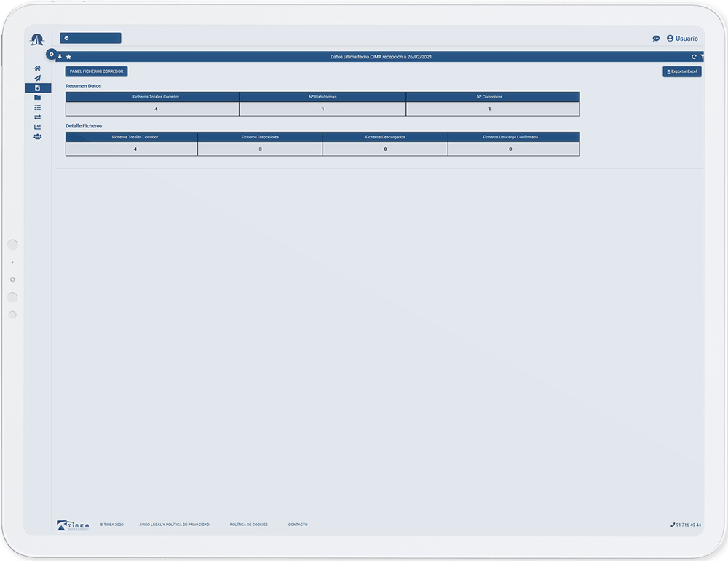728x561 pixels.
Task: Open the Usuario account menu
Action: coord(682,39)
